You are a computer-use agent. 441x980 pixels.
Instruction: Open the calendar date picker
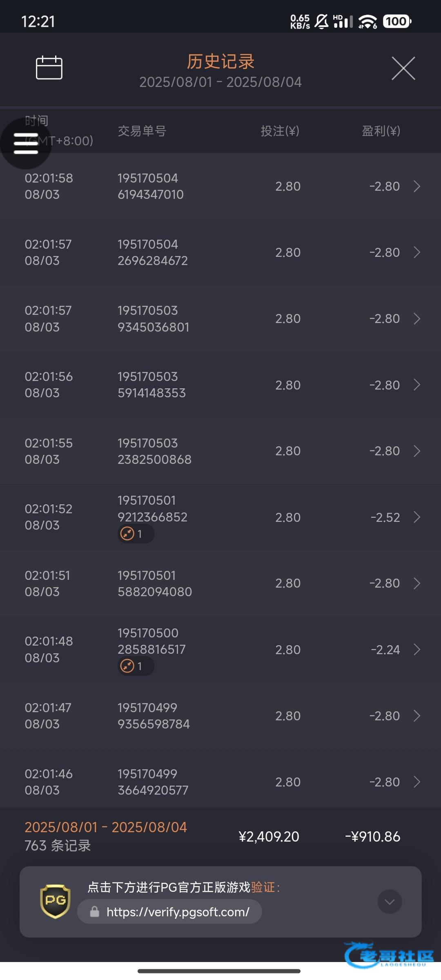coord(49,68)
